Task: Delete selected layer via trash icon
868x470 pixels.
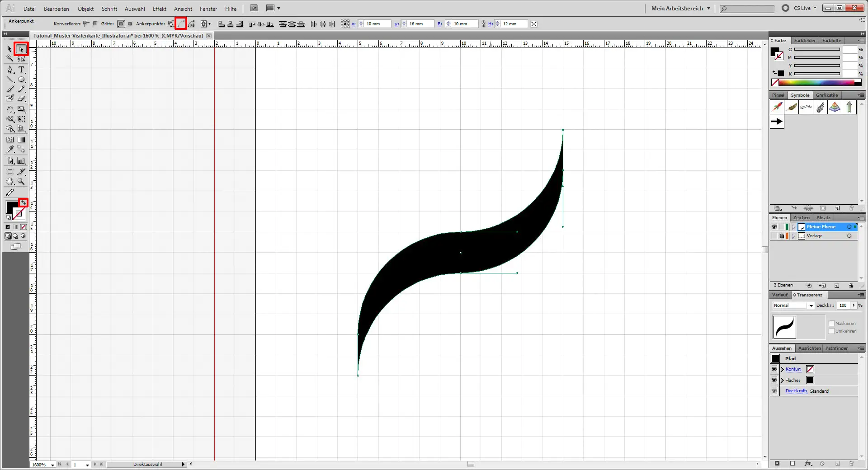Action: (852, 285)
